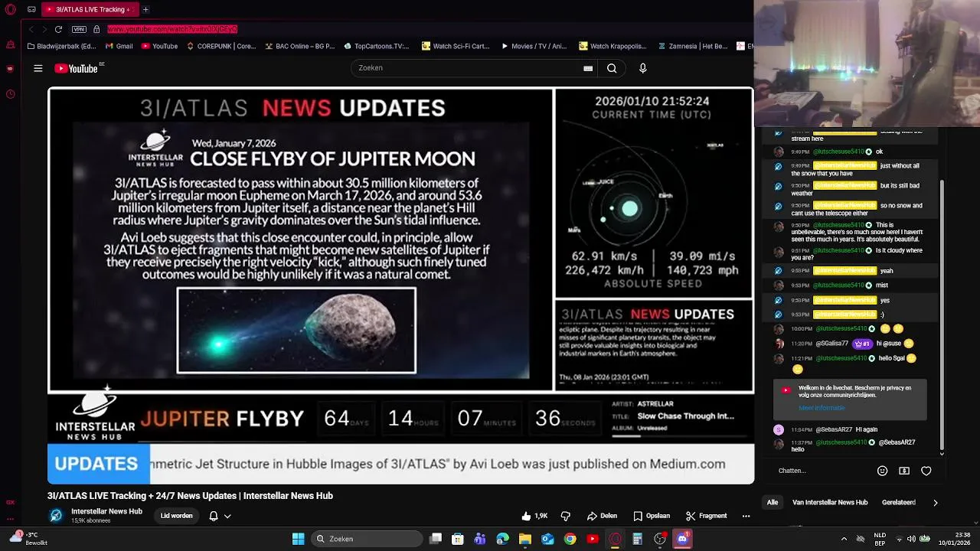Open Task View on the taskbar

436,539
